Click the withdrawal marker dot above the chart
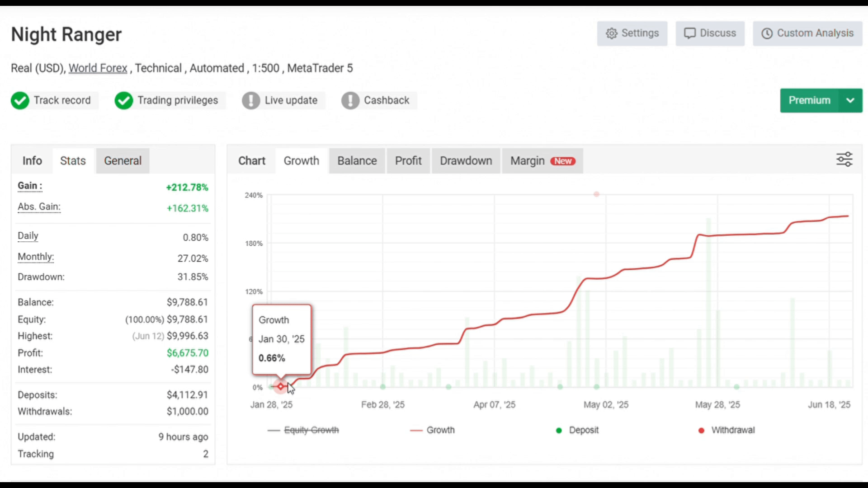 coord(596,194)
